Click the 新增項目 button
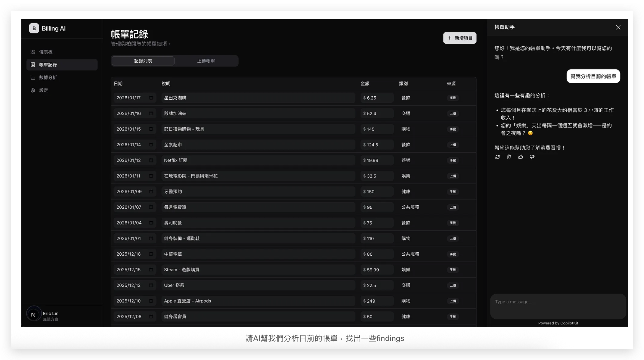Screen dimensions: 644x360 point(460,38)
